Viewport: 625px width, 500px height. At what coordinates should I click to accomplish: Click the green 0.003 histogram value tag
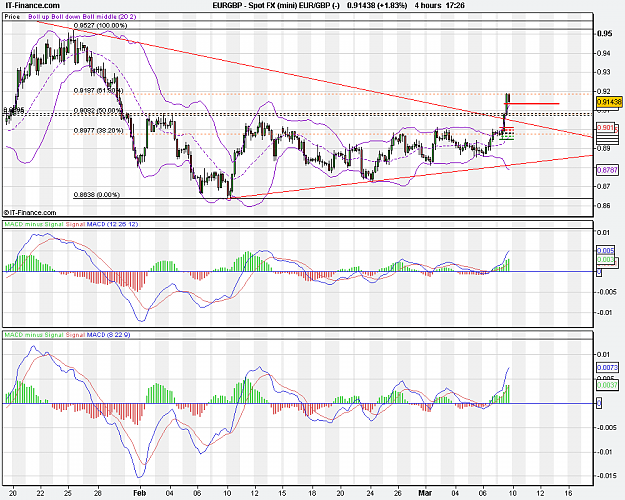coord(605,260)
